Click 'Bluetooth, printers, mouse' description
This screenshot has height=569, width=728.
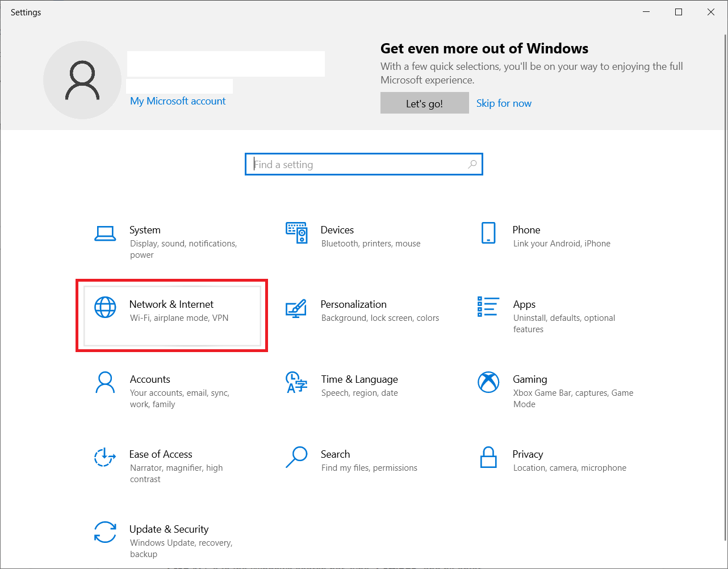coord(371,244)
